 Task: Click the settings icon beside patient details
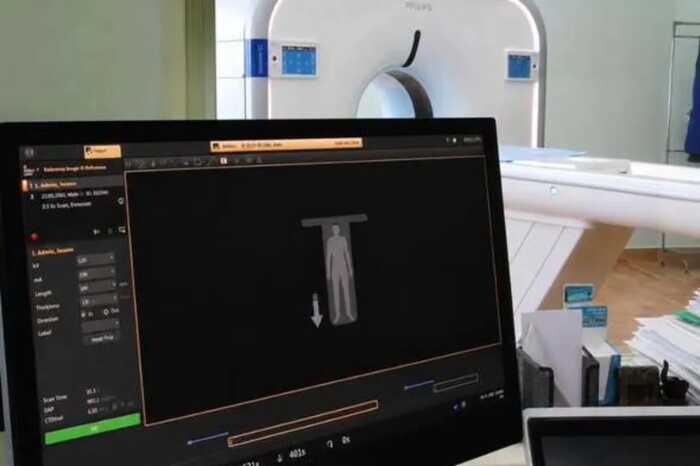coord(121,201)
